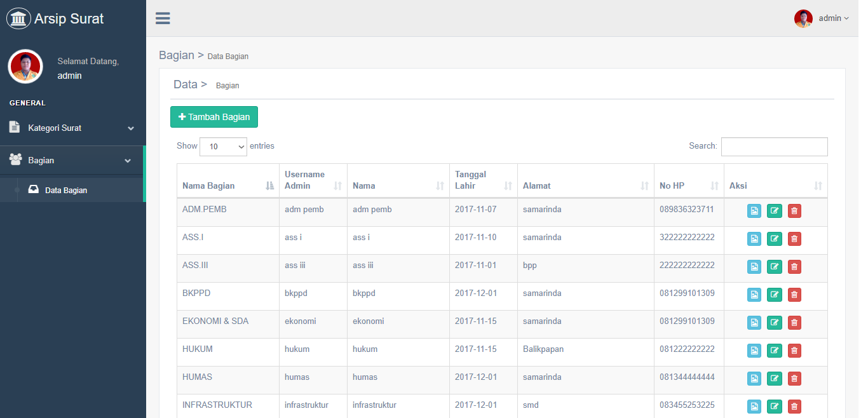Delete the HUKUM row with trash icon
This screenshot has width=868, height=418.
click(794, 351)
